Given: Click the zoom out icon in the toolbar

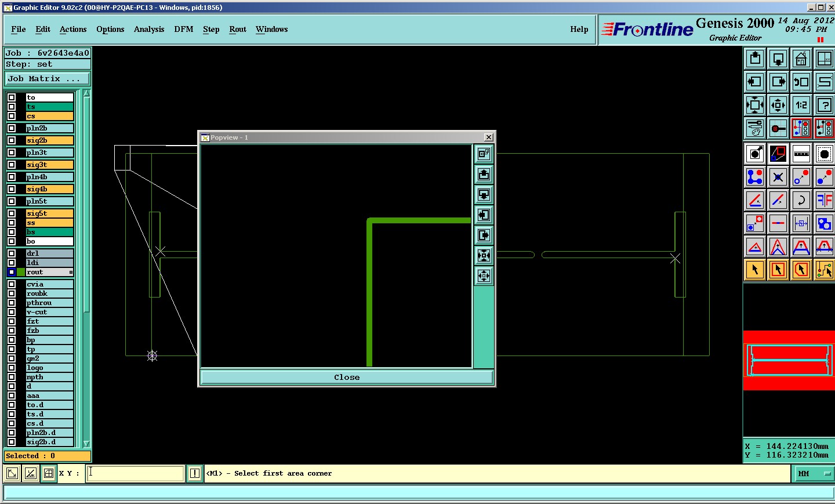Looking at the screenshot, I should point(778,105).
